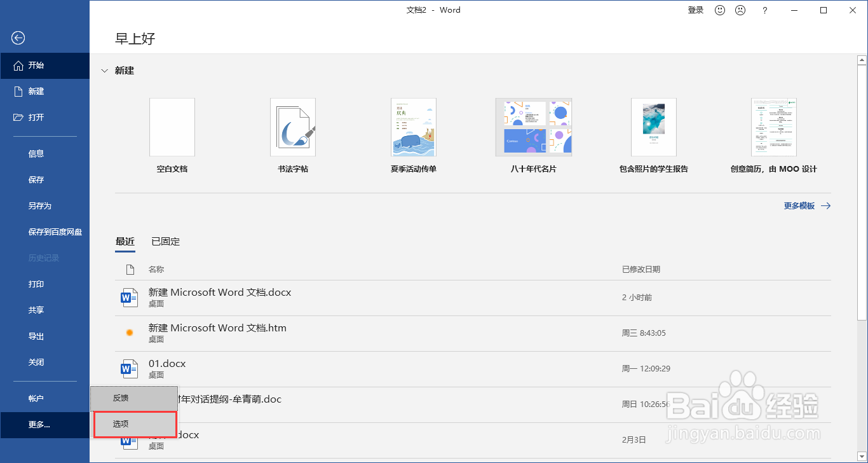Image resolution: width=868 pixels, height=463 pixels.
Task: Open the 01.docx recent file
Action: (x=473, y=369)
